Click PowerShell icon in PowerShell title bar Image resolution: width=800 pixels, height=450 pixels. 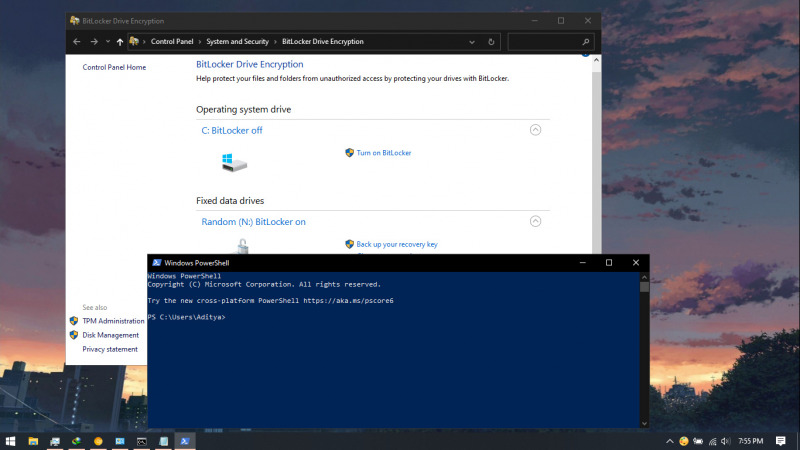(x=157, y=263)
